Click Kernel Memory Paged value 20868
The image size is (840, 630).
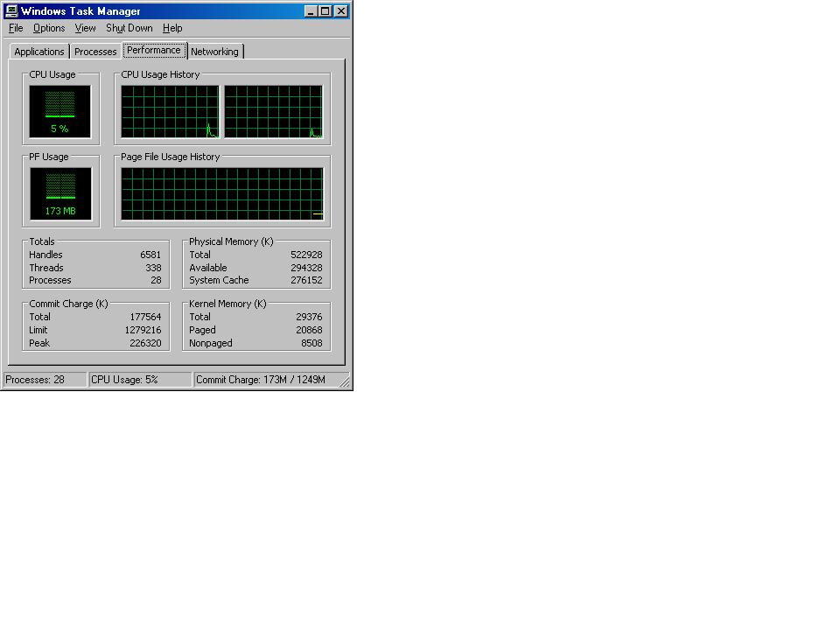(309, 330)
